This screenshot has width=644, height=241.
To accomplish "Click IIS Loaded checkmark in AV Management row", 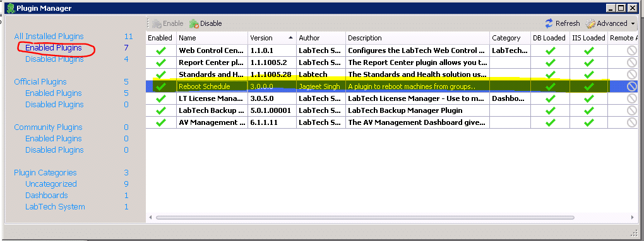I will click(x=589, y=122).
